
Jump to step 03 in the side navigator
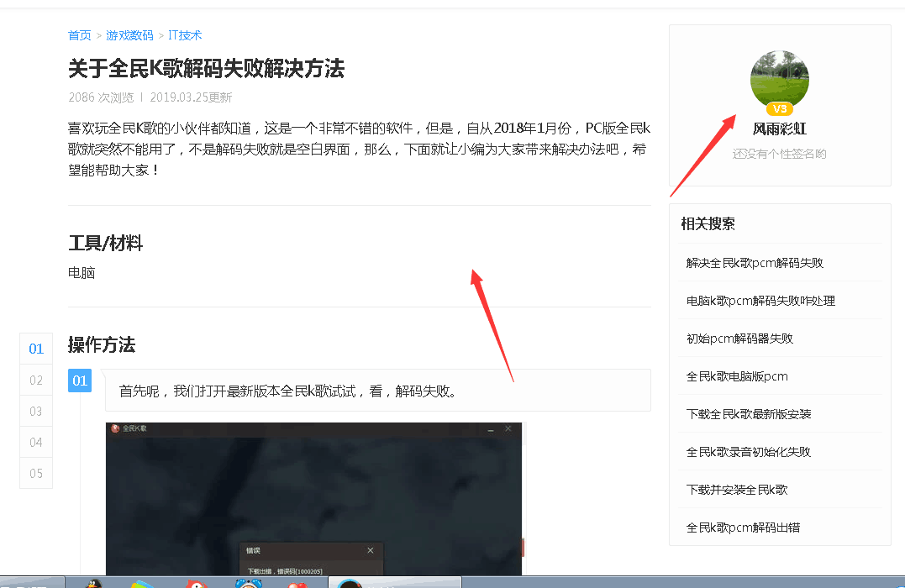(x=36, y=412)
